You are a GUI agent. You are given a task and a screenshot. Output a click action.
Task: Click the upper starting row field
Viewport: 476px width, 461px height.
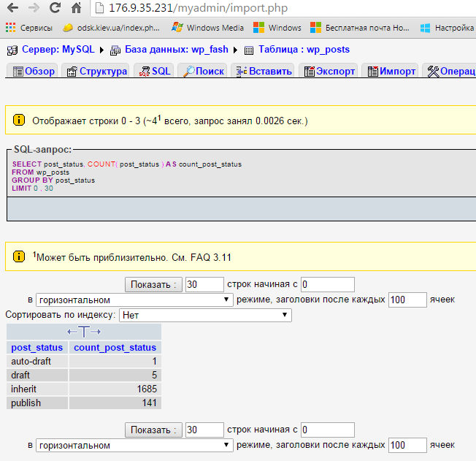(328, 284)
